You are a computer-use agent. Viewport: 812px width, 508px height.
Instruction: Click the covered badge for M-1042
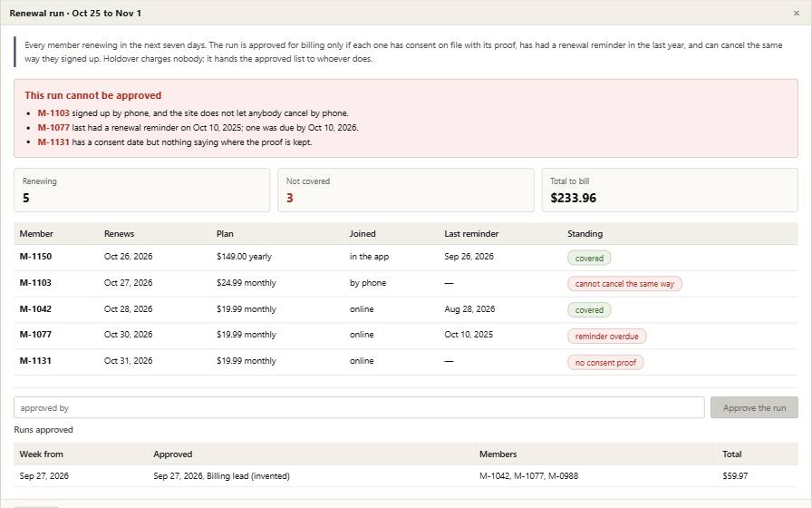click(589, 310)
